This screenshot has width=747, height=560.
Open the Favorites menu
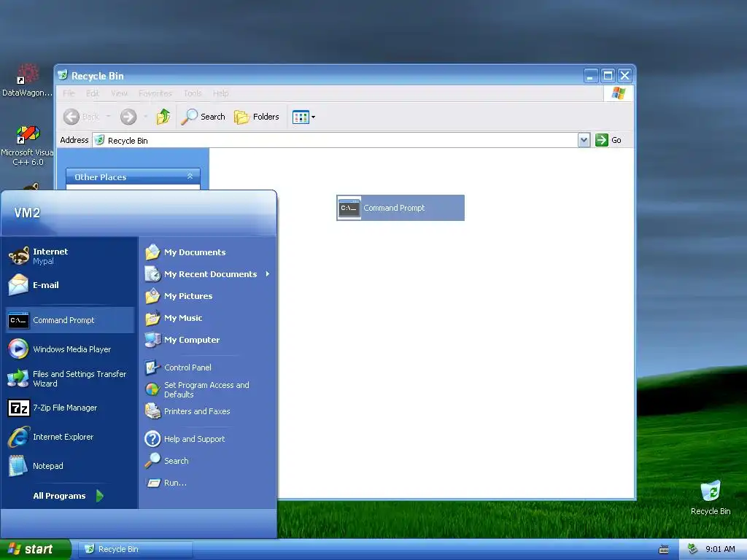tap(155, 93)
